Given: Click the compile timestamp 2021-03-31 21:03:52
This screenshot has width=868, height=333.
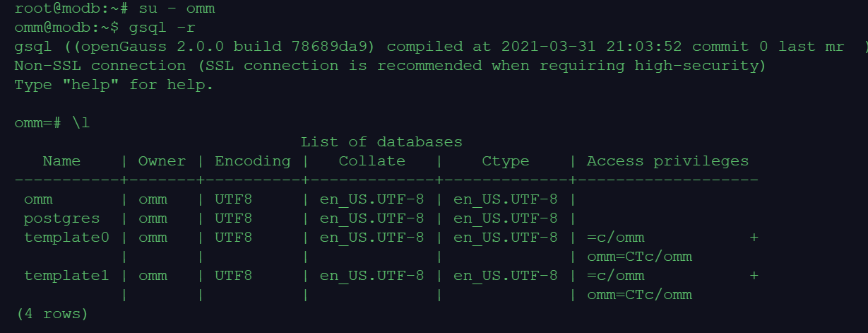Looking at the screenshot, I should [592, 47].
